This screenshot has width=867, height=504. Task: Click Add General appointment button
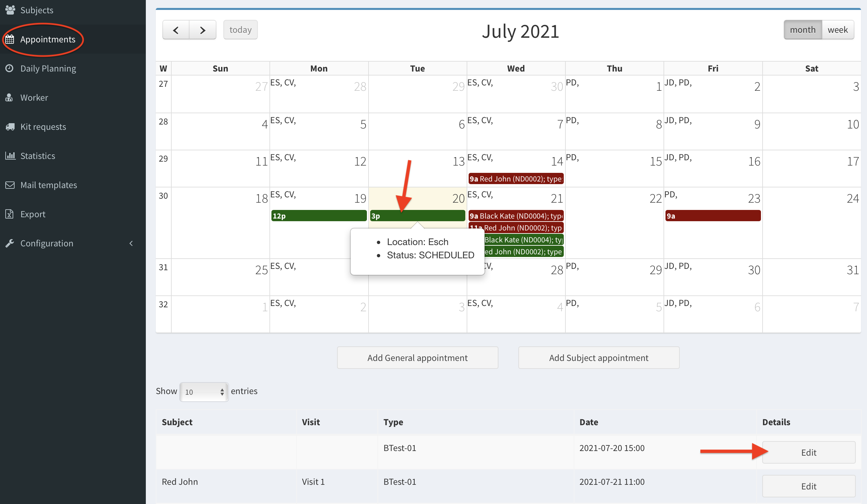(417, 358)
